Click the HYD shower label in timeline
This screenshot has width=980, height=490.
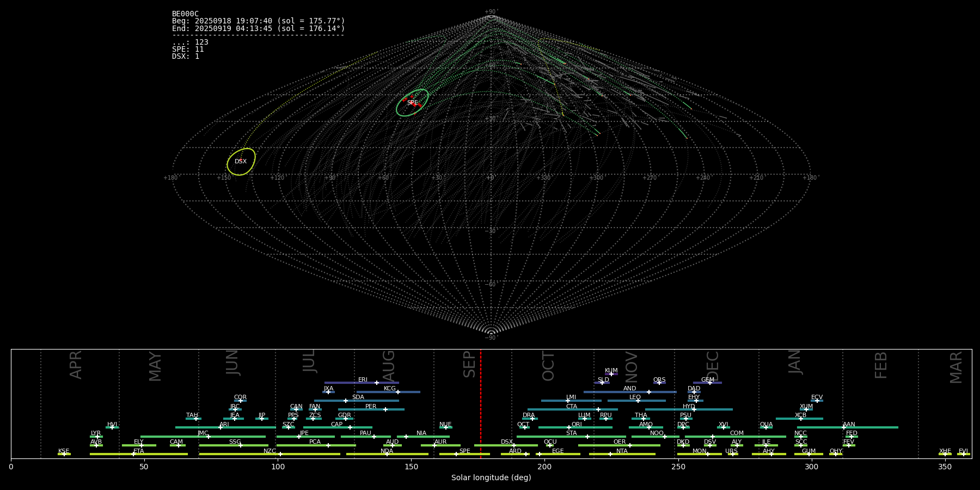click(689, 407)
